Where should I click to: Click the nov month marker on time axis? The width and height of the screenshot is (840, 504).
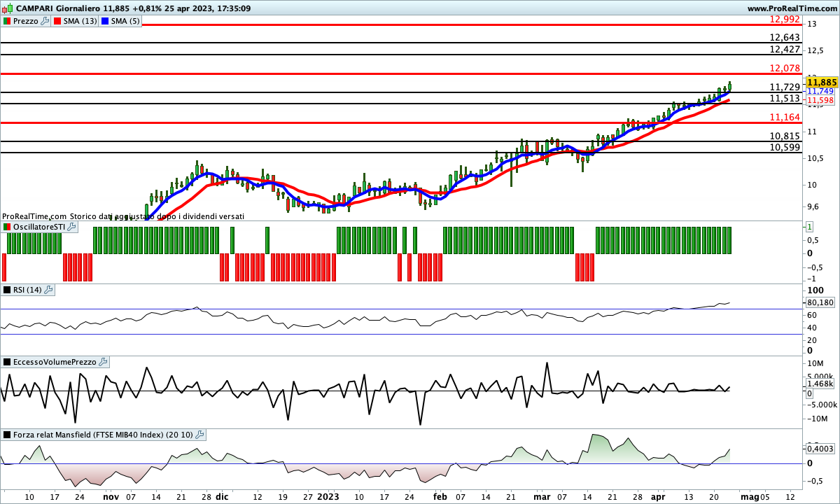pos(111,496)
